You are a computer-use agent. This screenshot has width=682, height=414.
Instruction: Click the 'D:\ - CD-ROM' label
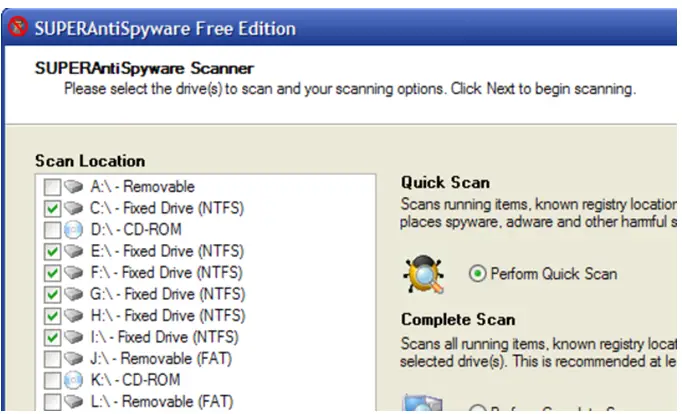pyautogui.click(x=136, y=229)
